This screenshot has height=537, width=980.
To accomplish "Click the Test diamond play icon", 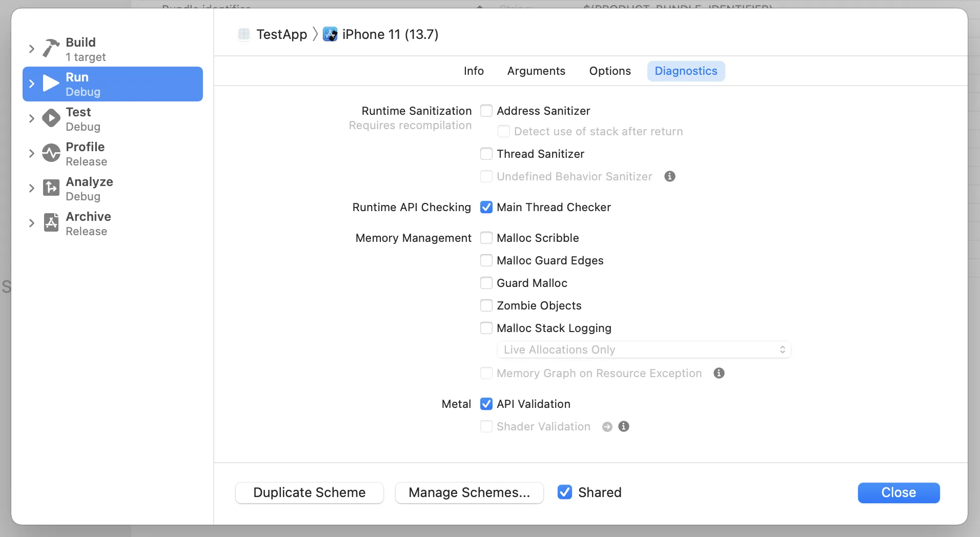I will click(51, 118).
